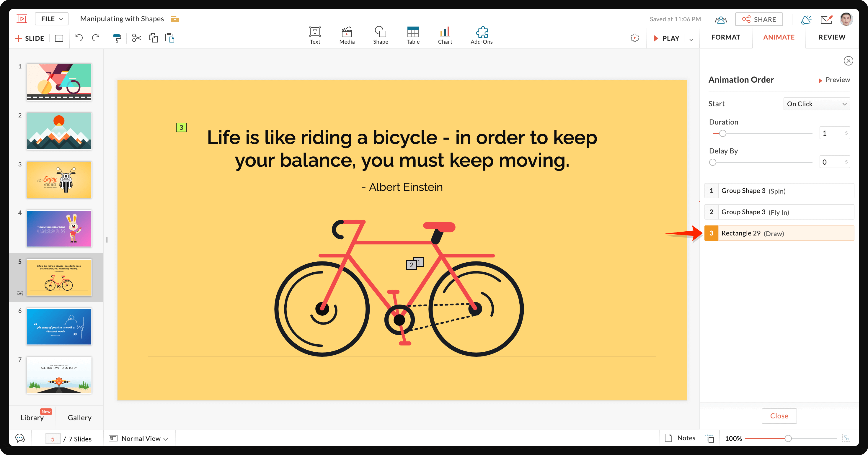Expand the FILE menu dropdown

click(x=52, y=19)
